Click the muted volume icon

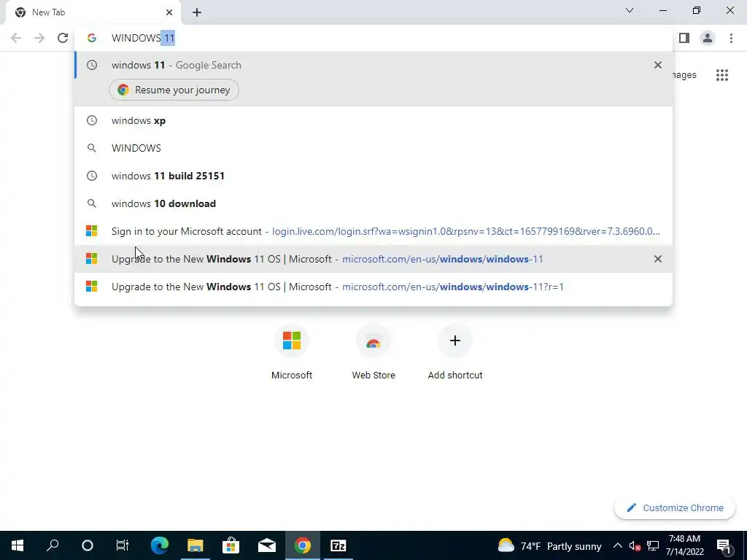coord(635,546)
